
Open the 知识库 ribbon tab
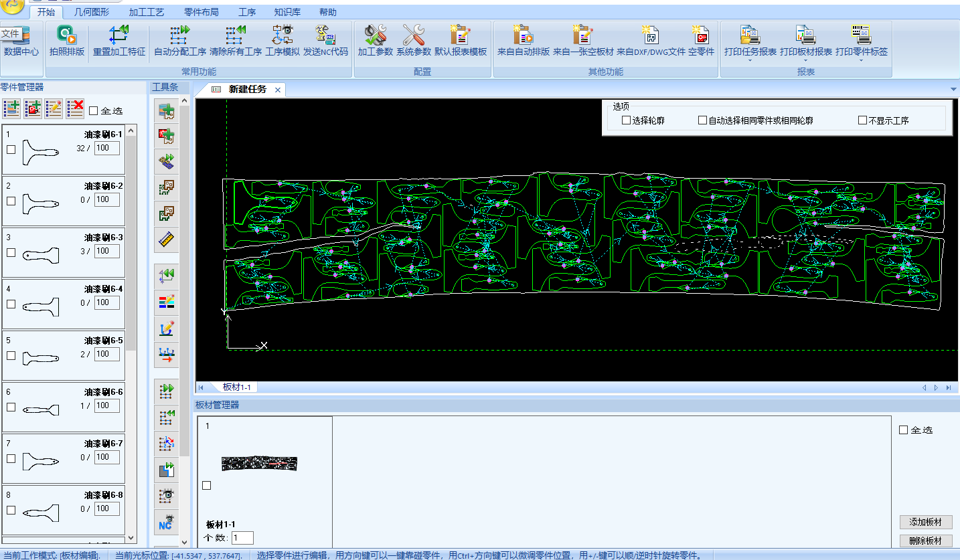[x=287, y=12]
